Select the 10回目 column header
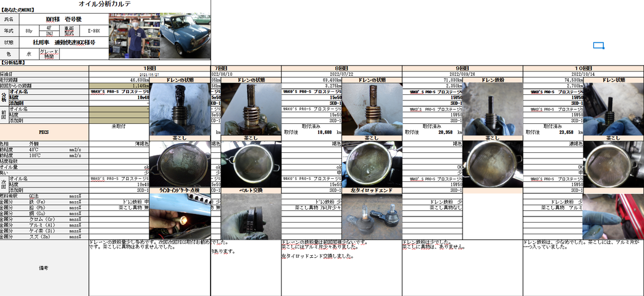Viewport: 644px width, 296px height. click(583, 68)
